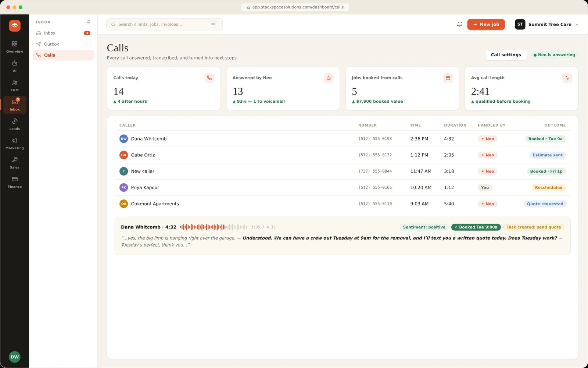The image size is (588, 368).
Task: Click the $7,900 booked value text
Action: [x=377, y=101]
